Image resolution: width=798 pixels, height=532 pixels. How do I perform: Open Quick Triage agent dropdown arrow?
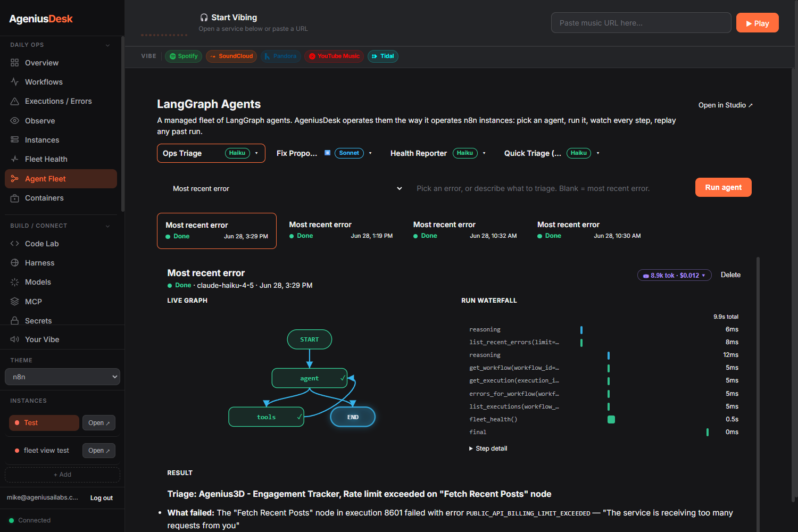[x=598, y=153]
